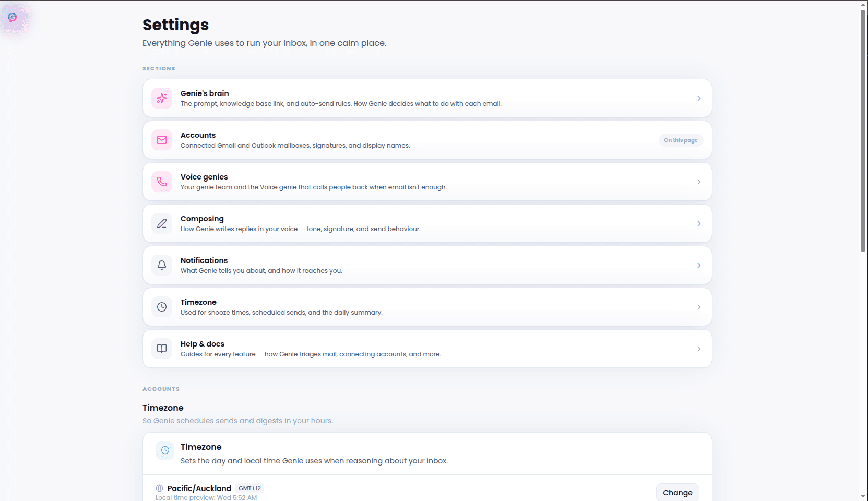The width and height of the screenshot is (868, 501).
Task: Click the SECTIONS label
Action: pyautogui.click(x=159, y=69)
